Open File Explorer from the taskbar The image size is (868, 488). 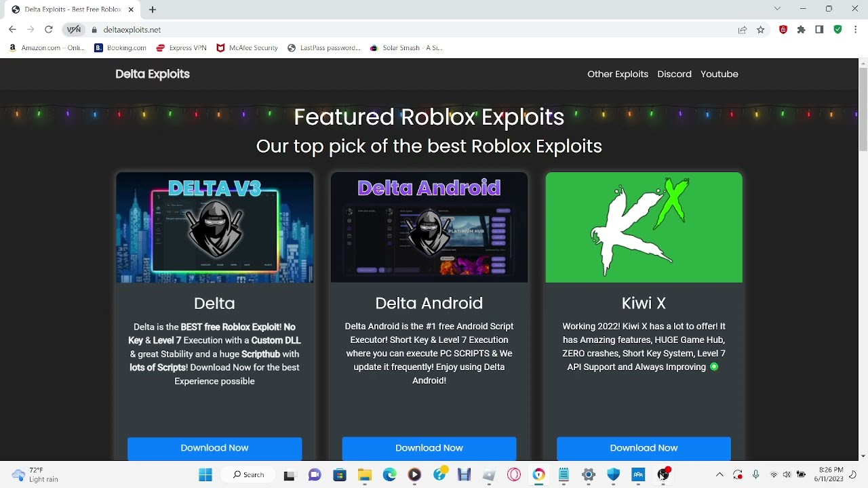tap(365, 474)
